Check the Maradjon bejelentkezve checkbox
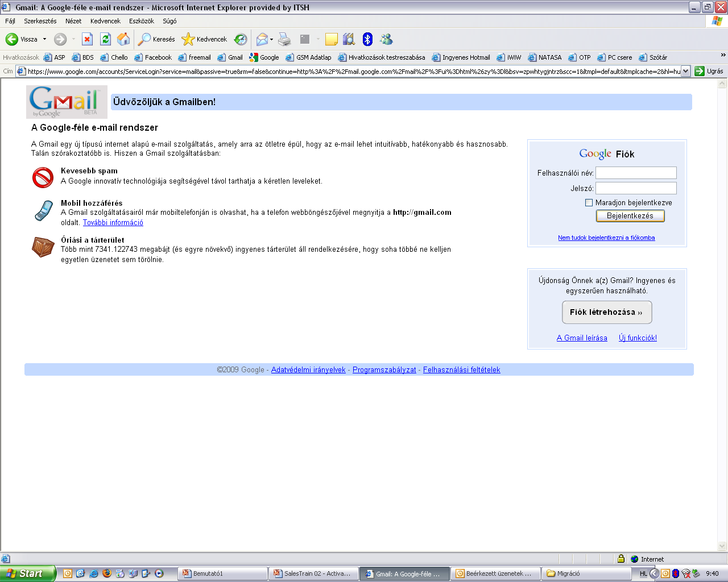 (x=589, y=202)
